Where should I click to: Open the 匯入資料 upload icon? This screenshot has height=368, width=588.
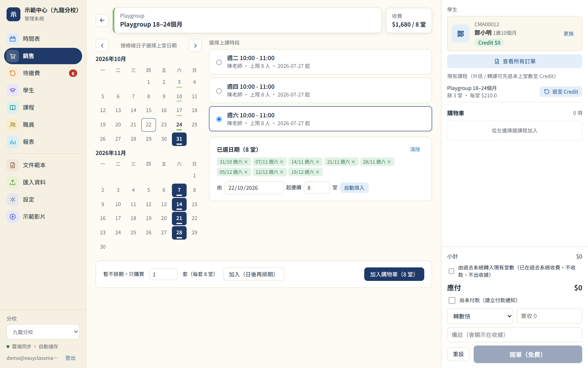click(x=13, y=182)
